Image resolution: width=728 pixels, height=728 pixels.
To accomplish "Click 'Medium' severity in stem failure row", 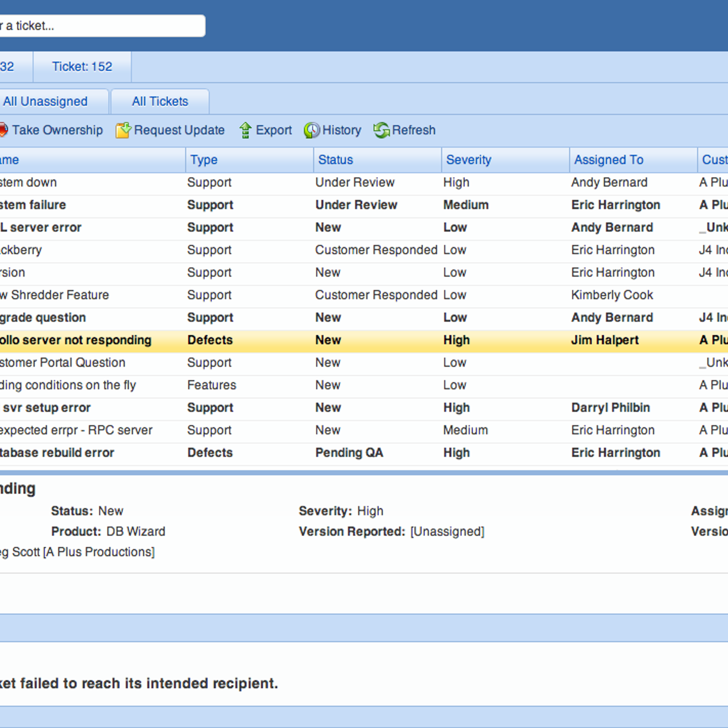I will 466,205.
